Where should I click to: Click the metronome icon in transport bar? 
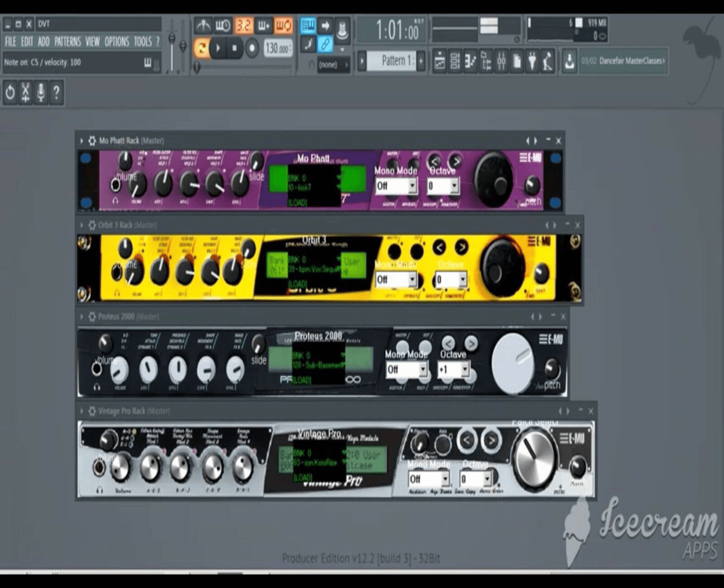coord(204,26)
